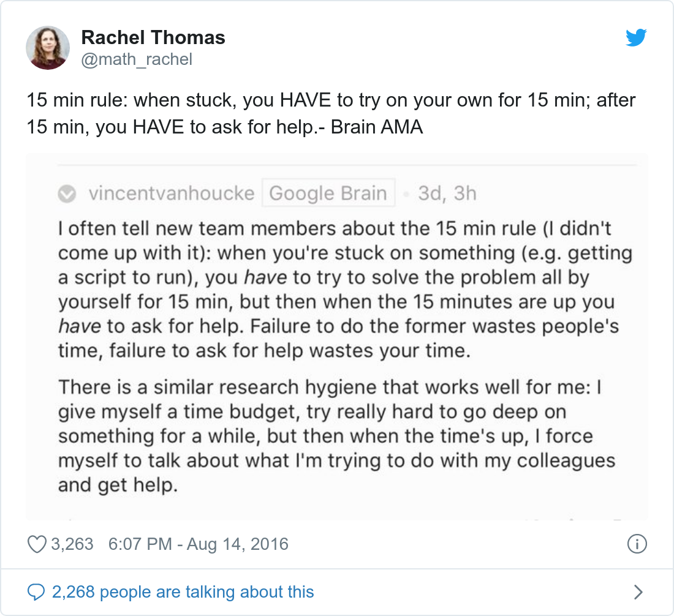Image resolution: width=674 pixels, height=616 pixels.
Task: Open the tweet info icon
Action: [637, 544]
